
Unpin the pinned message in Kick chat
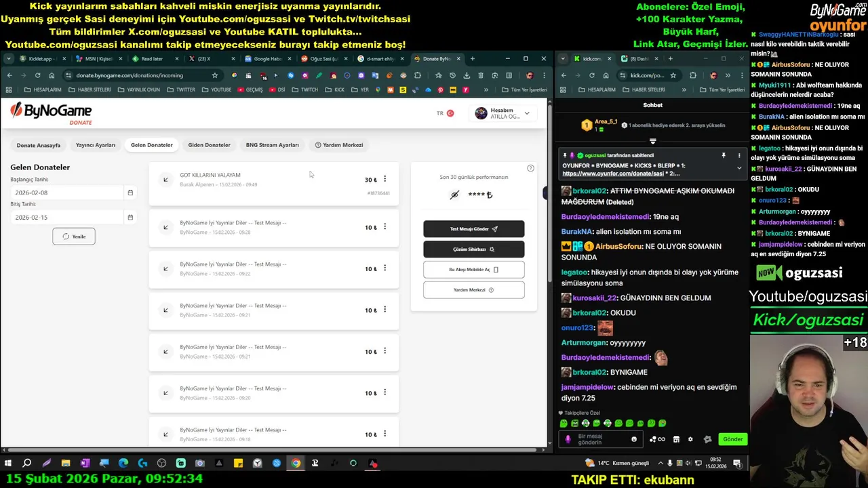tap(724, 156)
